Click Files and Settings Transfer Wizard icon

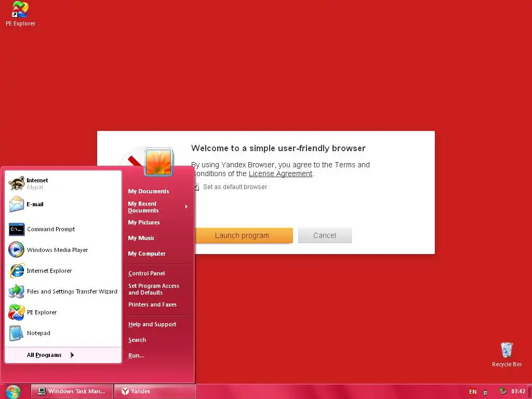pyautogui.click(x=16, y=291)
